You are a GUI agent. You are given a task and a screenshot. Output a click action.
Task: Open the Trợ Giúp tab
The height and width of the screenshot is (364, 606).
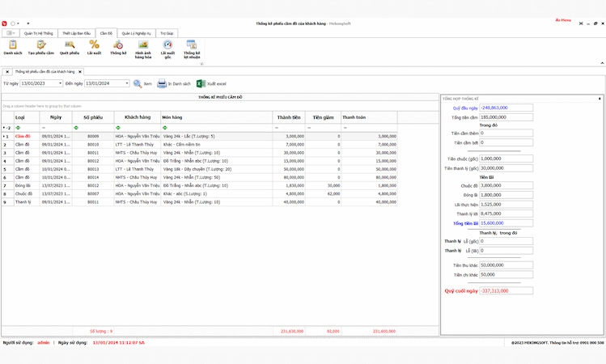click(x=167, y=33)
